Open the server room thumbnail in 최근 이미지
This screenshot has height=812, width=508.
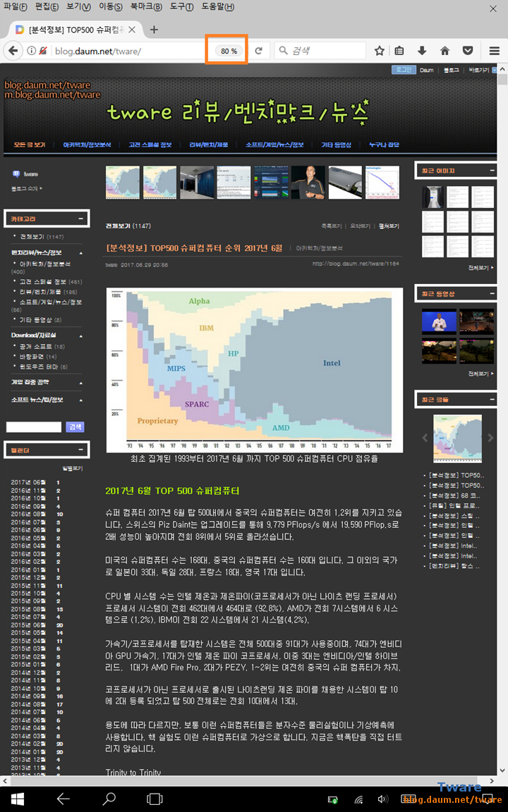tap(433, 197)
